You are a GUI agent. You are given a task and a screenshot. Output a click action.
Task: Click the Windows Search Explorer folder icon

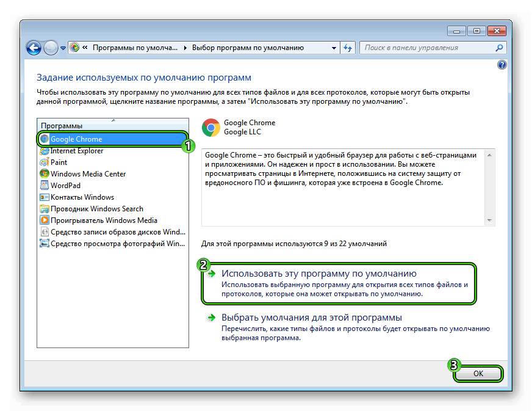click(x=45, y=209)
